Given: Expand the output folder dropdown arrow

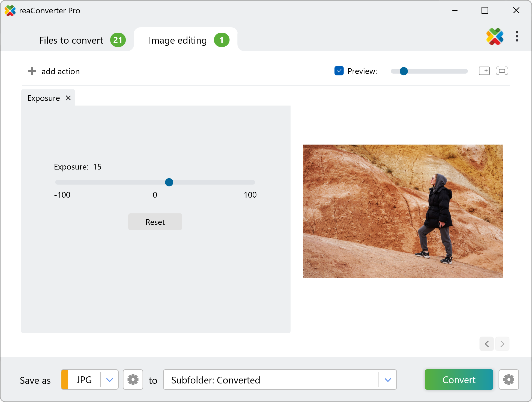Looking at the screenshot, I should coord(388,380).
